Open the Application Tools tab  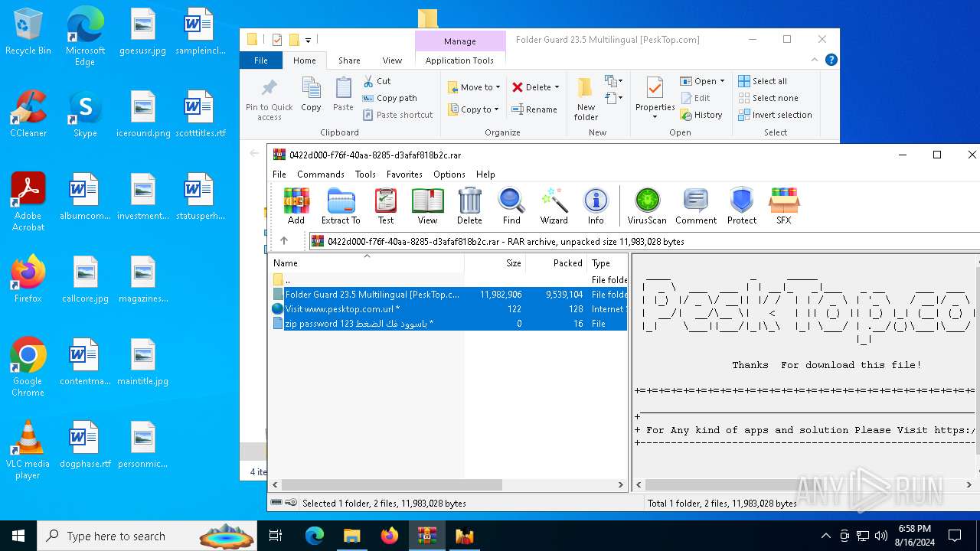click(459, 60)
